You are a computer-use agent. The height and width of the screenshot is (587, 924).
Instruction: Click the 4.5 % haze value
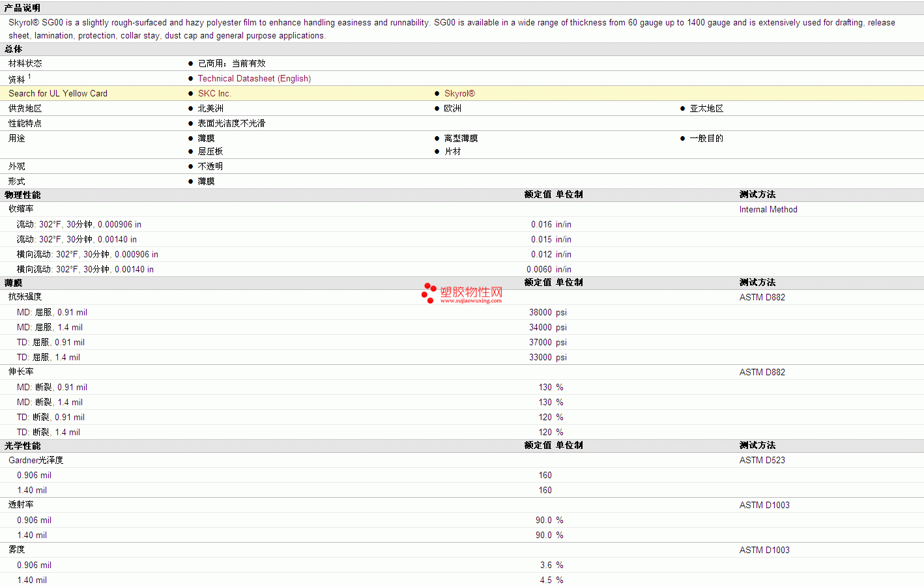pyautogui.click(x=552, y=580)
